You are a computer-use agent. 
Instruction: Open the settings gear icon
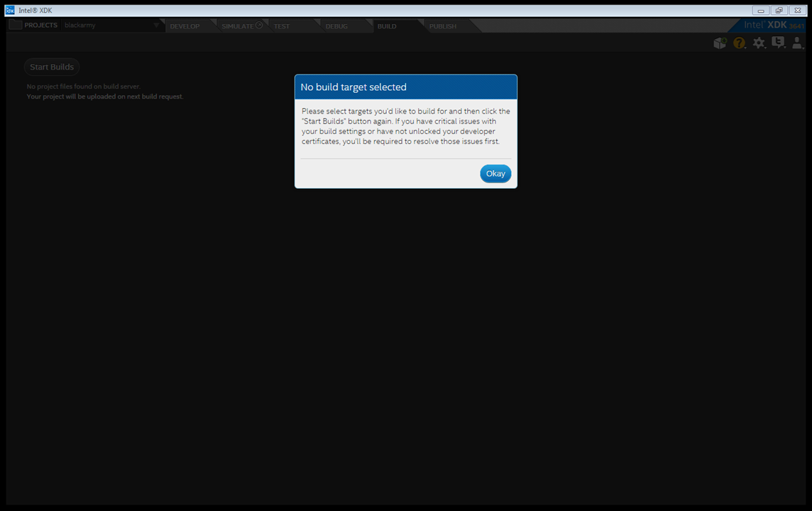[759, 43]
